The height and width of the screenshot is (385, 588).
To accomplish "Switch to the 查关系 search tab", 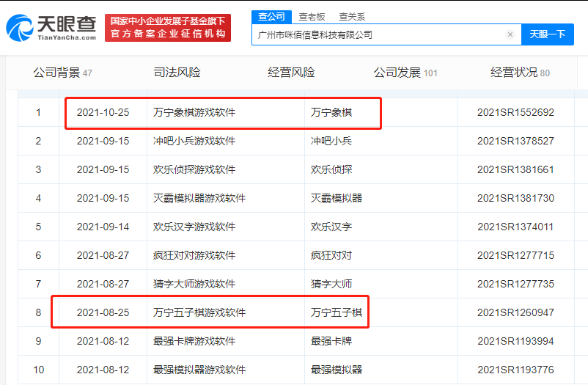I will (x=352, y=17).
